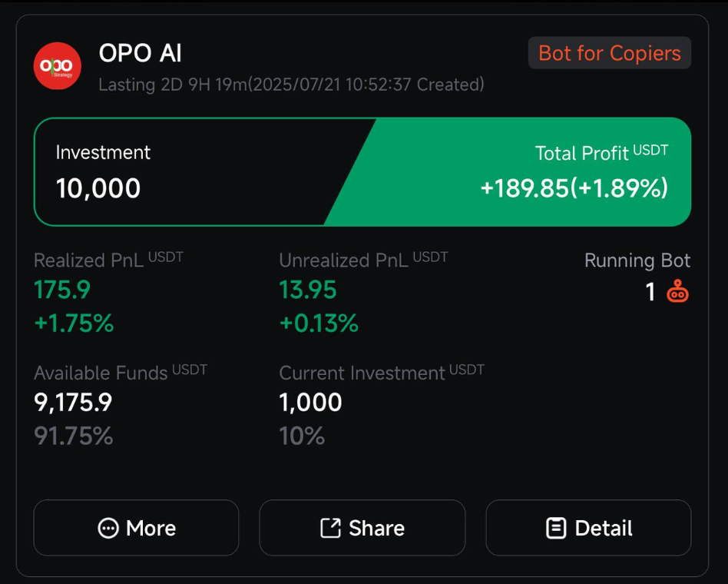This screenshot has height=584, width=728.
Task: Click the Running Bot label
Action: coord(637,260)
